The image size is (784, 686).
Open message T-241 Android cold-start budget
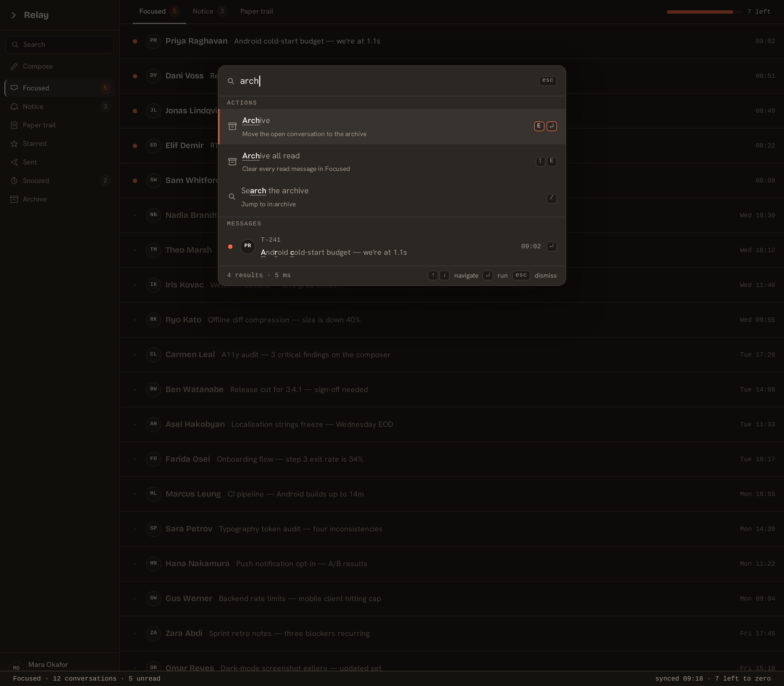392,246
